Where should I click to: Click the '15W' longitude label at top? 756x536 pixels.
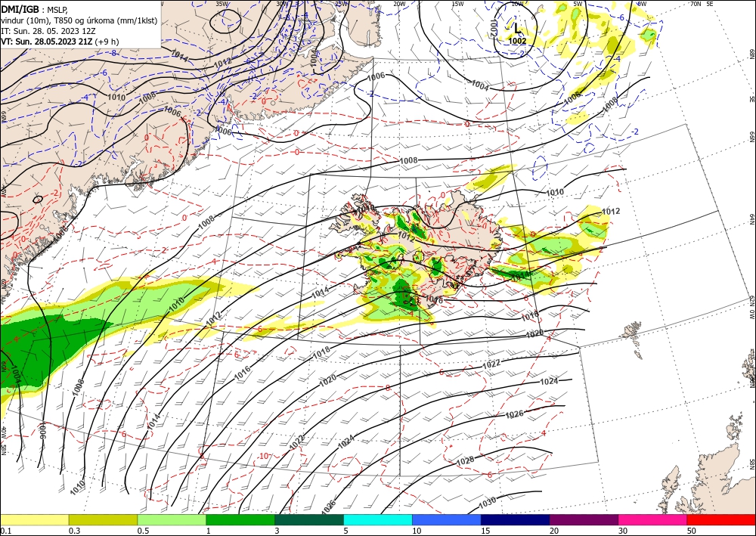click(457, 3)
